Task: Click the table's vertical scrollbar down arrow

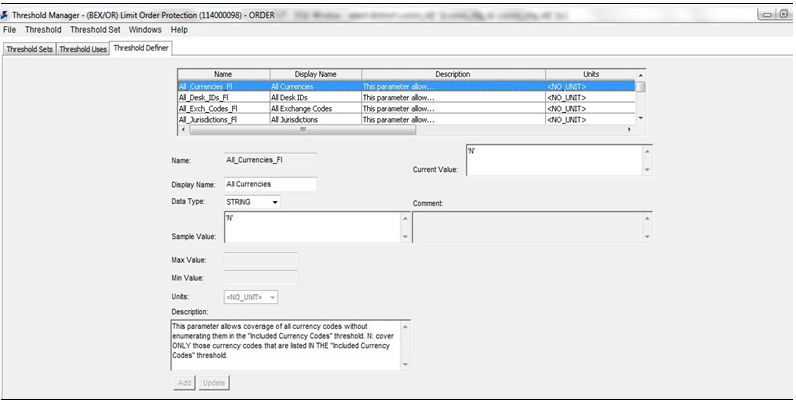Action: click(641, 118)
